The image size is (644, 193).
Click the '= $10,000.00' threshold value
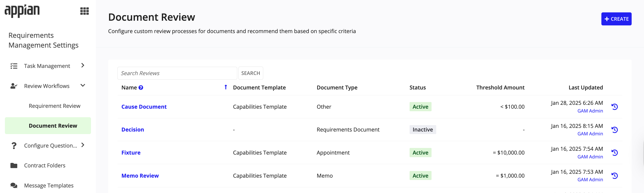[508, 153]
